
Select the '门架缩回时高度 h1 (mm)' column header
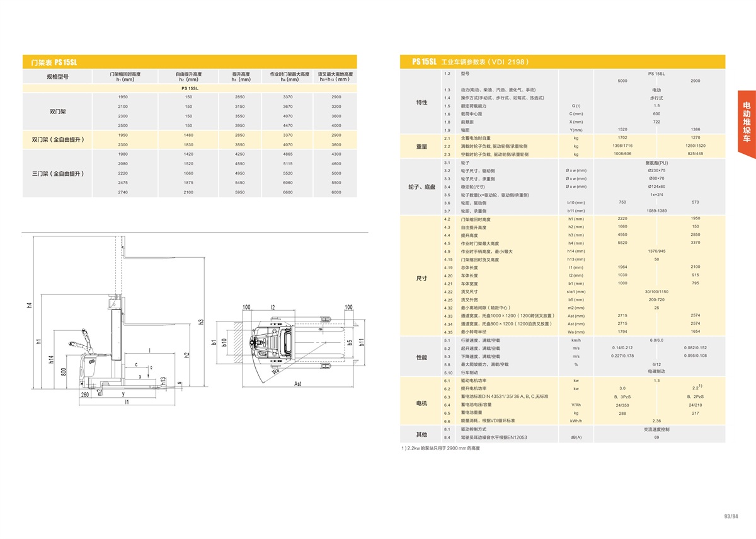click(x=125, y=76)
